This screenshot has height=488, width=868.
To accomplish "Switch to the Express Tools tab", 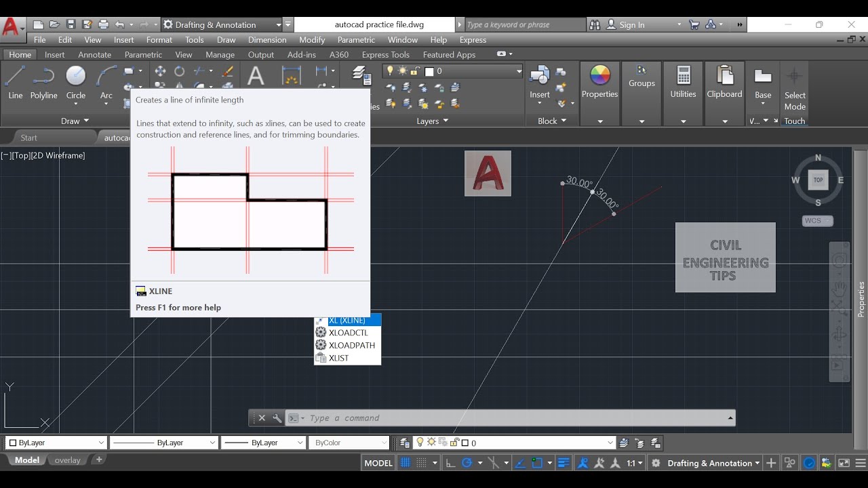I will 385,55.
